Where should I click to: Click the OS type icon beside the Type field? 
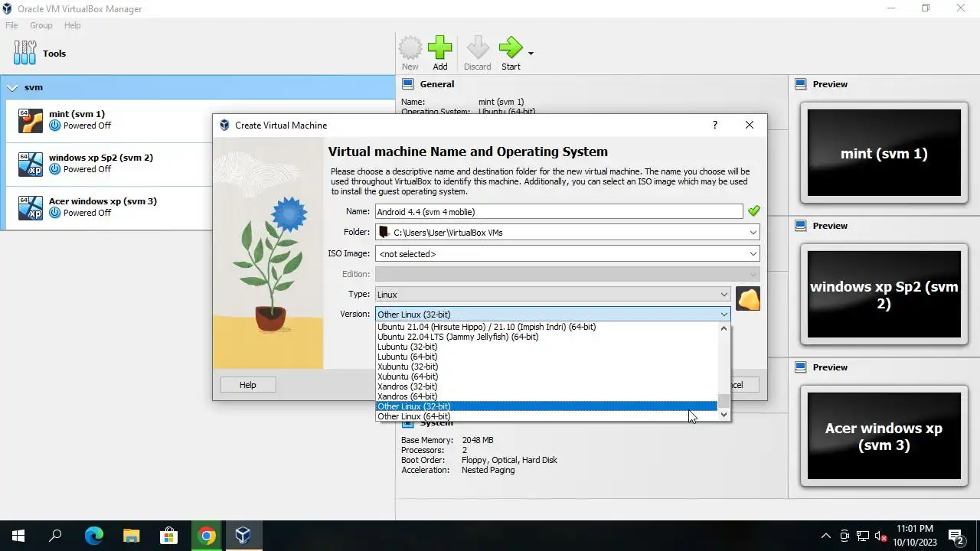click(x=748, y=298)
